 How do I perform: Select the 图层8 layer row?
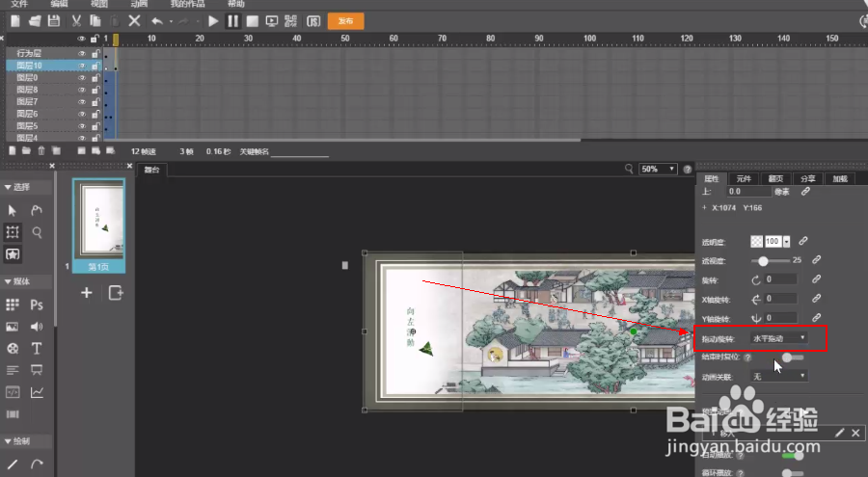54,90
